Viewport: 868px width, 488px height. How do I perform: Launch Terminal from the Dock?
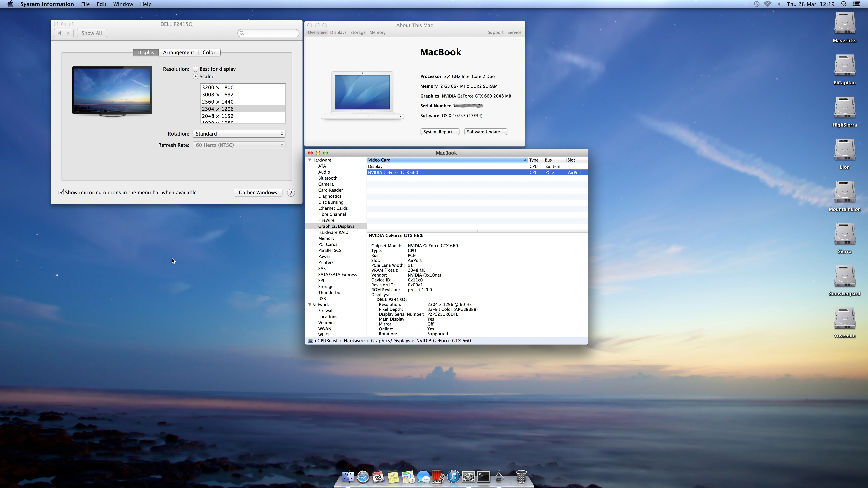(484, 477)
